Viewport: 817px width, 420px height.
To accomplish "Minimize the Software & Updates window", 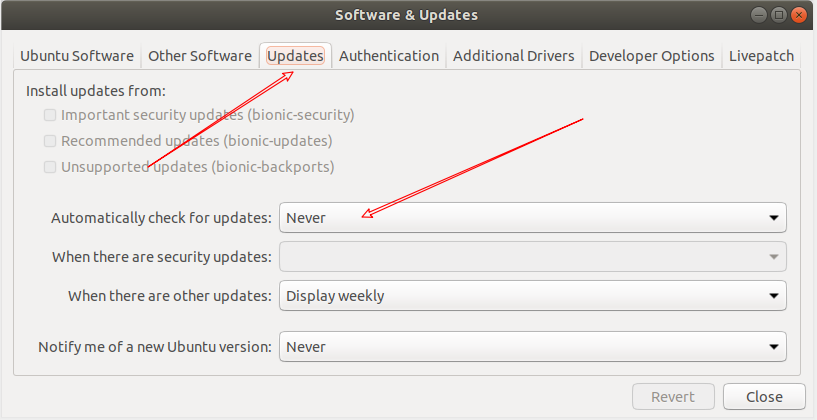I will (x=759, y=15).
